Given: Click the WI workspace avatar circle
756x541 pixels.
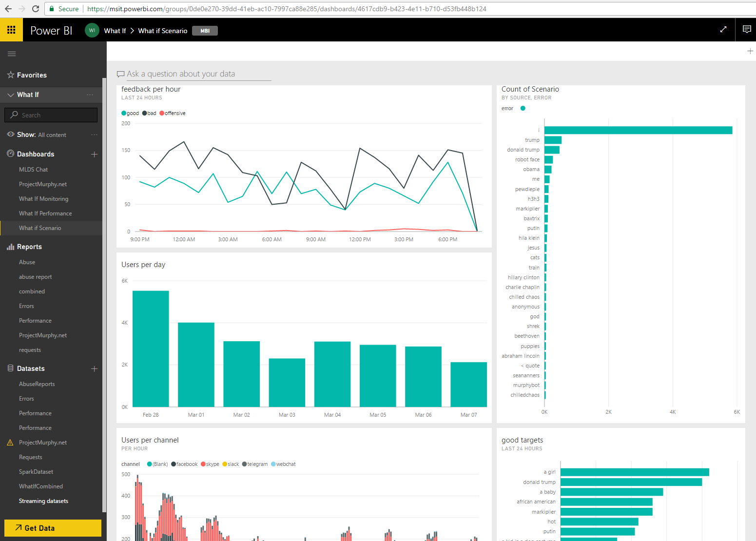Looking at the screenshot, I should click(92, 30).
